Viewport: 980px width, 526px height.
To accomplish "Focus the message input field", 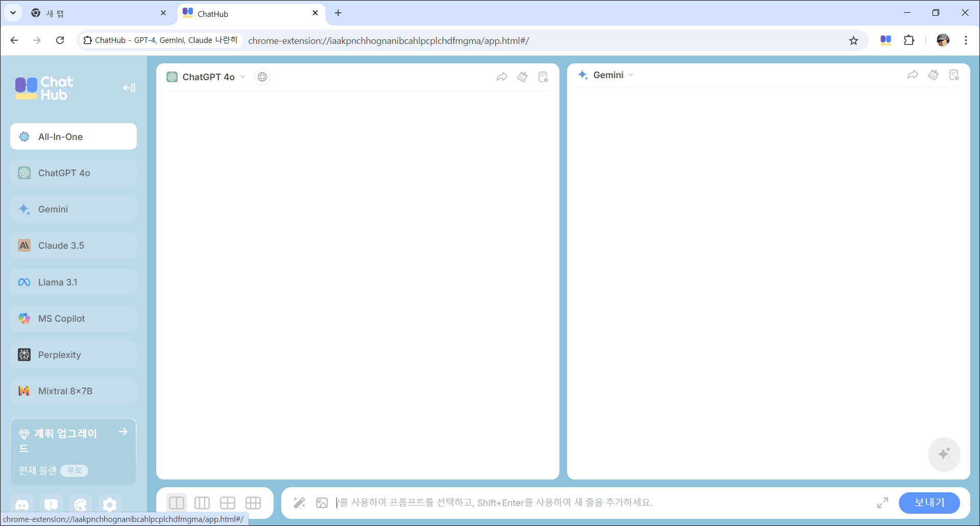I will coord(602,503).
